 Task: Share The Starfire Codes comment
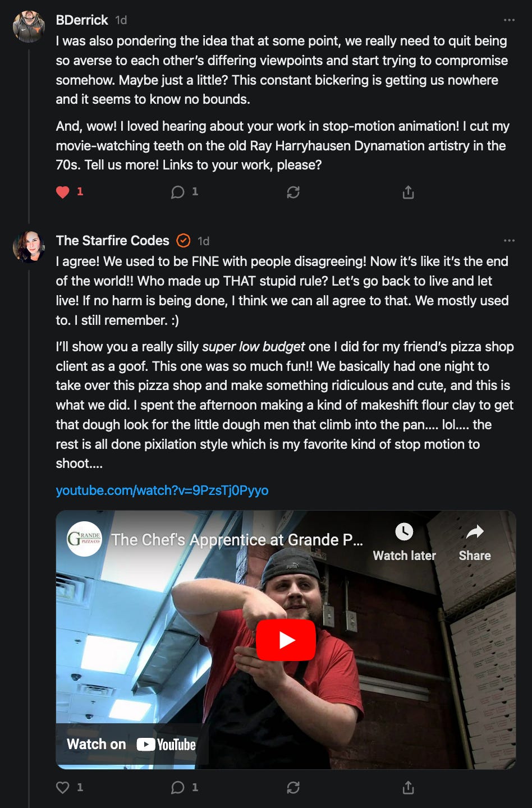[x=408, y=788]
